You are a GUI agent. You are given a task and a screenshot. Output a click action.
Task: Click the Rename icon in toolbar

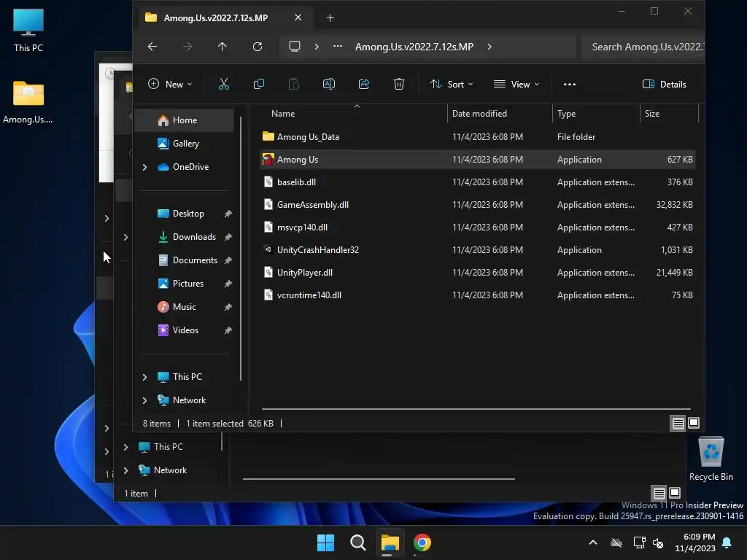tap(329, 85)
